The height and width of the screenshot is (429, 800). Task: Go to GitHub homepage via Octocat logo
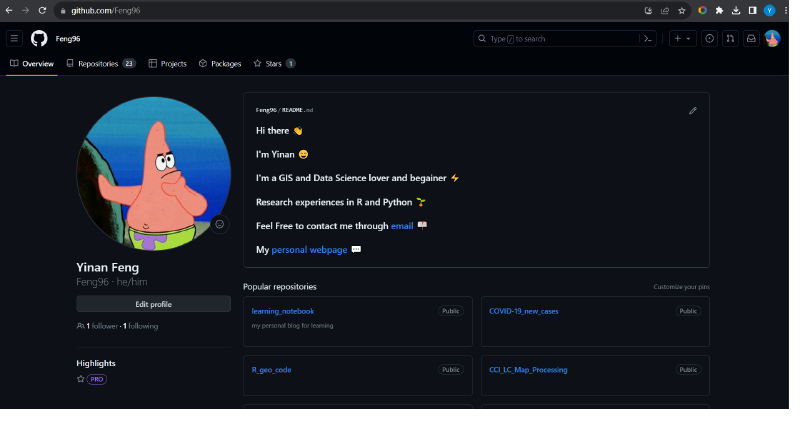pos(39,38)
